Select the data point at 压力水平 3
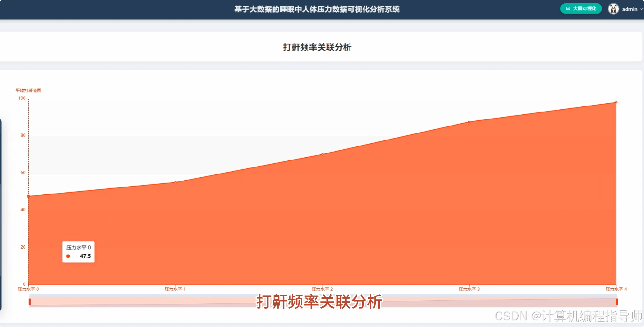Viewport: 644px width, 327px height. pos(469,121)
